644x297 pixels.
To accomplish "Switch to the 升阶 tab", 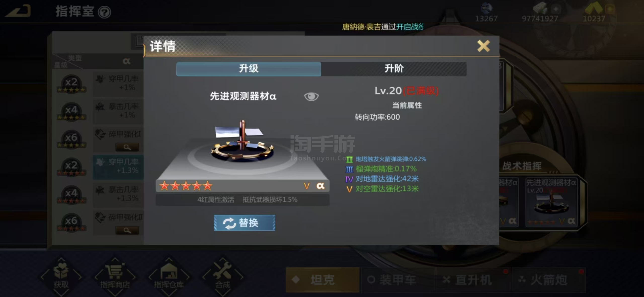I will click(394, 69).
